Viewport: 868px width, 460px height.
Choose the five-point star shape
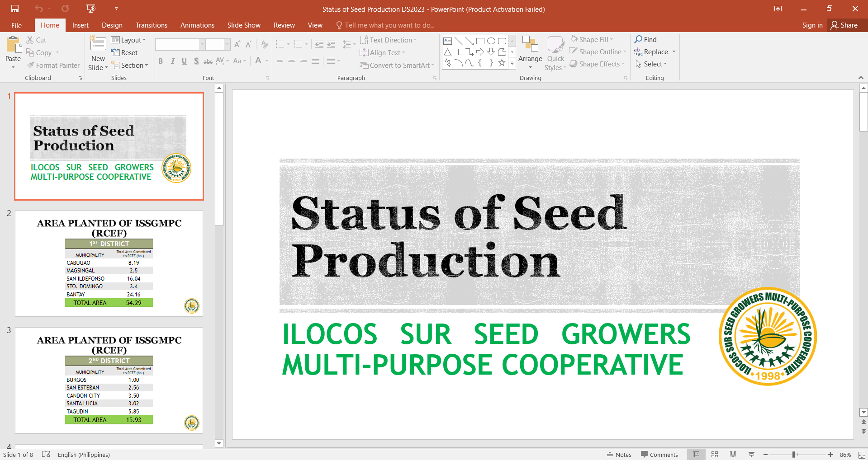(x=502, y=63)
